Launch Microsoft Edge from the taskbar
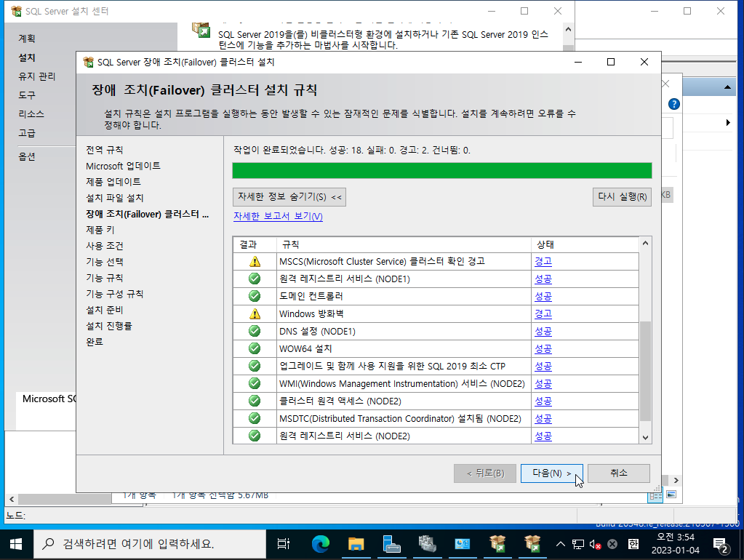The height and width of the screenshot is (560, 744). click(320, 544)
